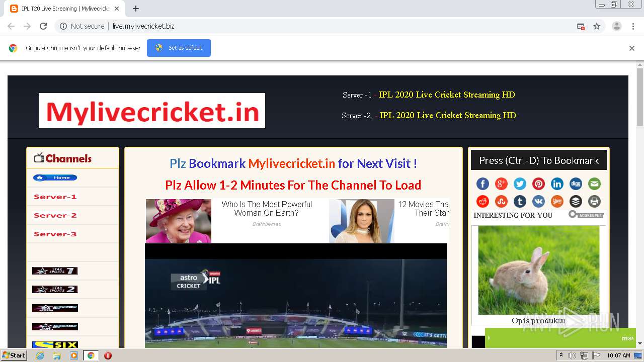Share via Google Plus icon

coord(501,184)
